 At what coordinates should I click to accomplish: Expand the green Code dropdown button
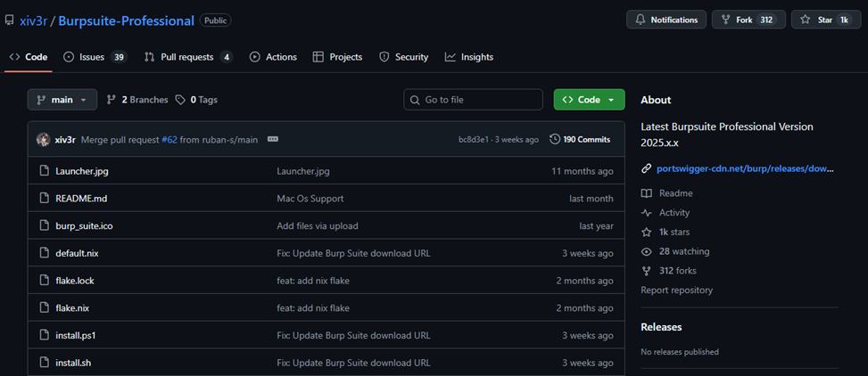pos(589,100)
